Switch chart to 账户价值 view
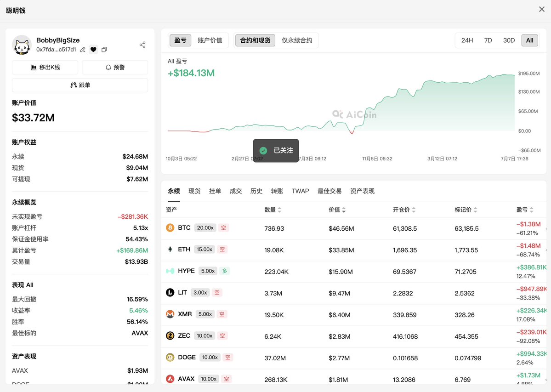 click(210, 40)
